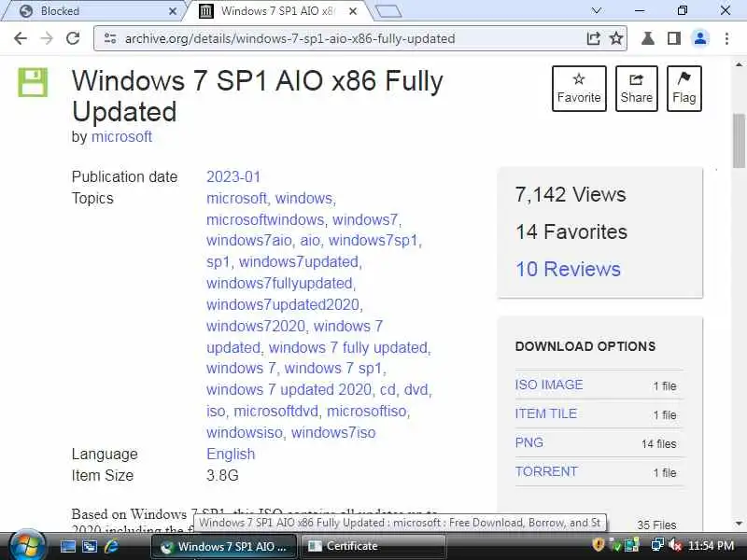This screenshot has width=747, height=560.
Task: Close the Blocked tab
Action: [173, 11]
